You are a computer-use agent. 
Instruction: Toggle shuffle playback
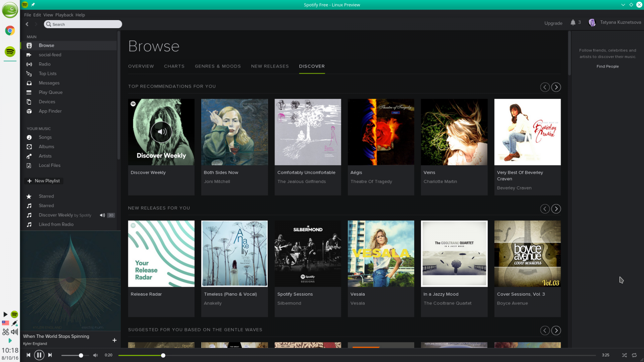tap(624, 355)
